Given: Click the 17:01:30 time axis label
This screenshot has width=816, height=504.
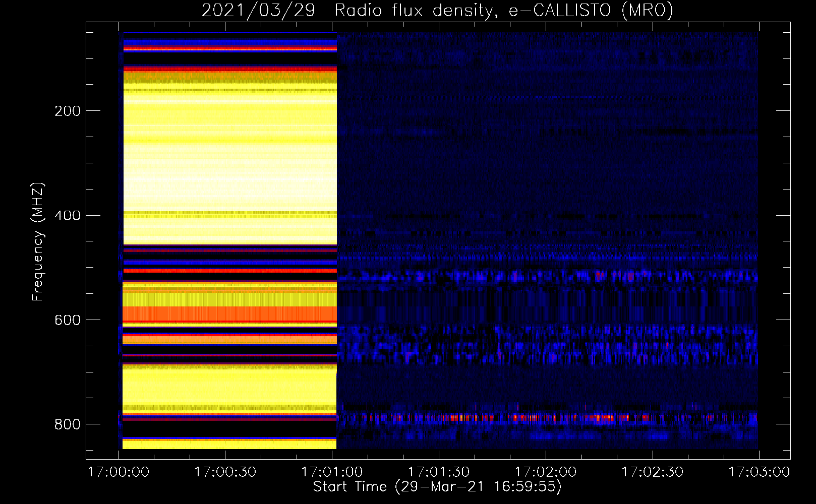Looking at the screenshot, I should 439,472.
